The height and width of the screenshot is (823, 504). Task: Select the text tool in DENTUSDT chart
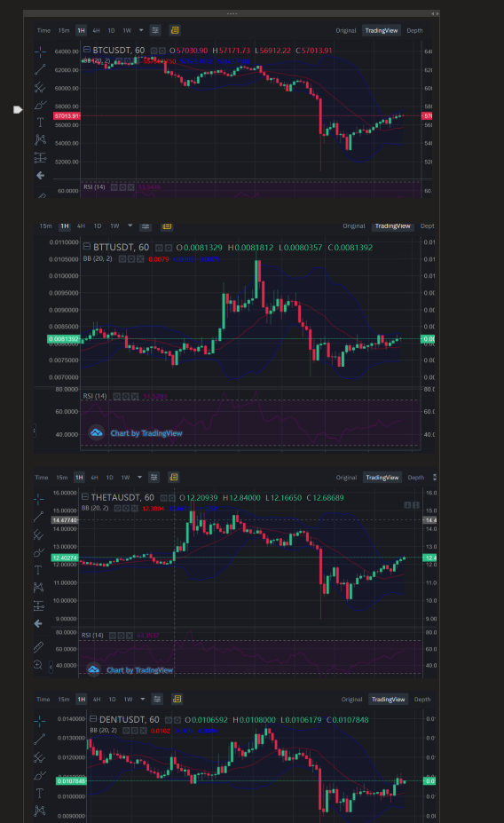coord(40,793)
